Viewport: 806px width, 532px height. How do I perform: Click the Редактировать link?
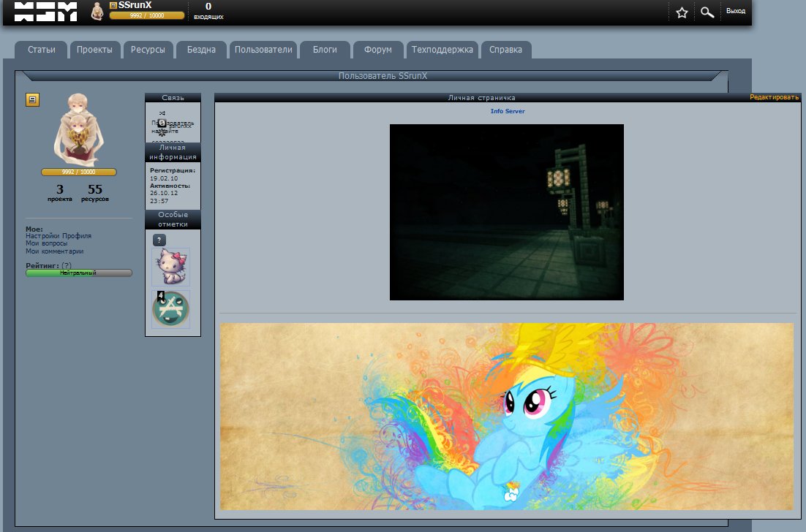(775, 97)
